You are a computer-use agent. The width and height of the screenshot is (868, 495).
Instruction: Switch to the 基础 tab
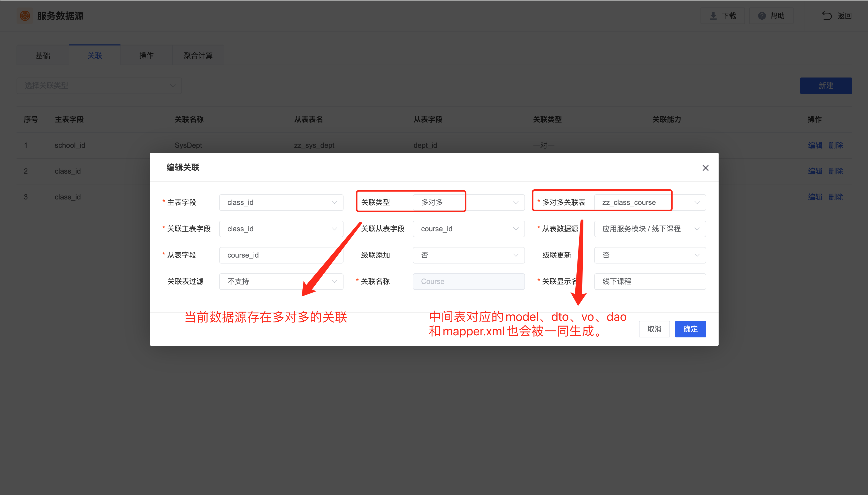click(x=43, y=55)
